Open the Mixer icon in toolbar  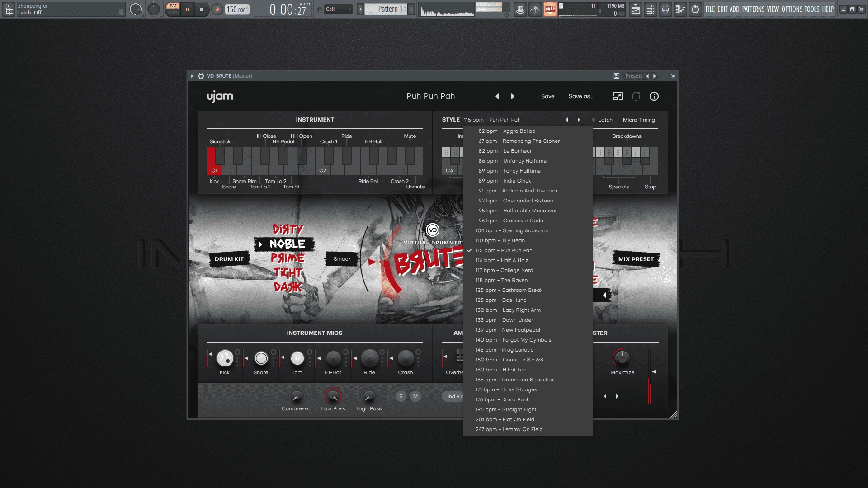(x=665, y=9)
